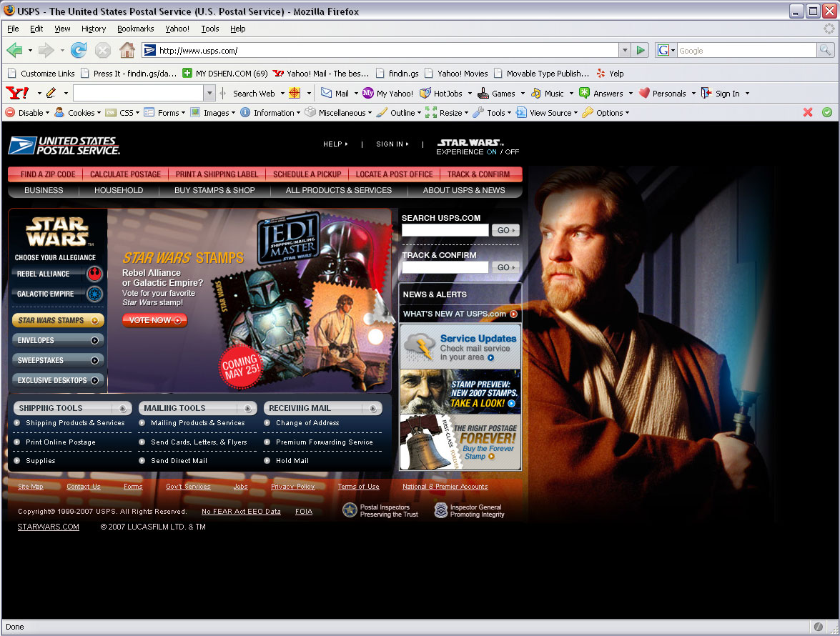Image resolution: width=840 pixels, height=636 pixels.
Task: Open the File menu
Action: pyautogui.click(x=13, y=29)
